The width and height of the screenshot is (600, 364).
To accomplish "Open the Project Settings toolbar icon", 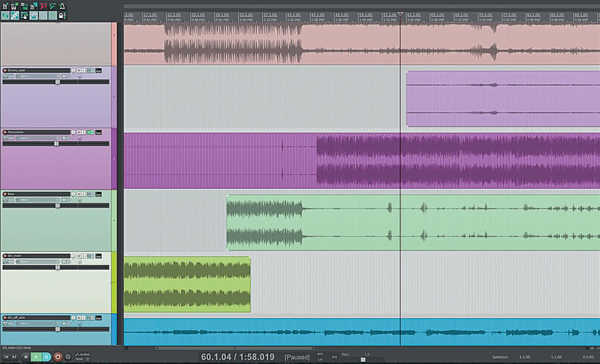I will (34, 6).
